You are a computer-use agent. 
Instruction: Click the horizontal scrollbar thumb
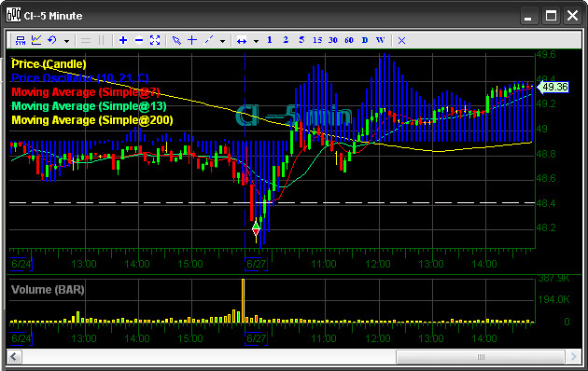click(481, 357)
